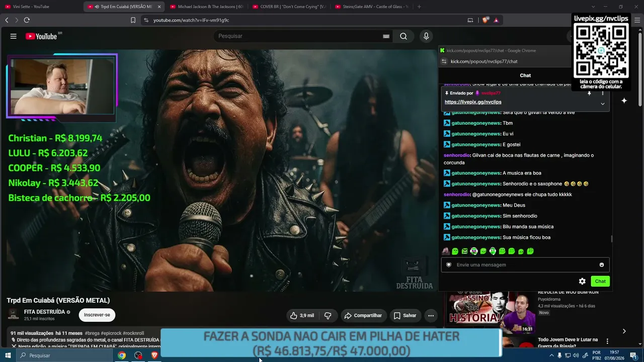Screen dimensions: 644x362
Task: Subscribe using the Inscrever-se button
Action: tap(97, 315)
